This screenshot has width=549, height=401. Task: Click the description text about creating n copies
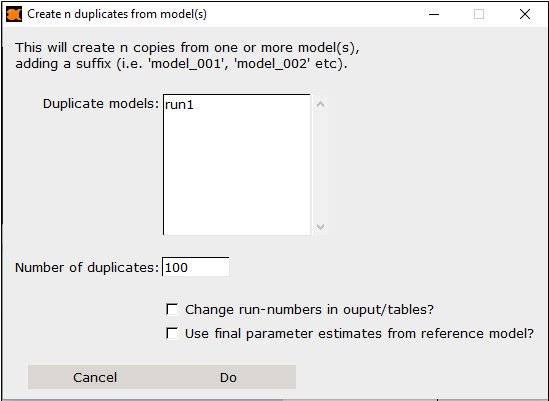pyautogui.click(x=187, y=56)
